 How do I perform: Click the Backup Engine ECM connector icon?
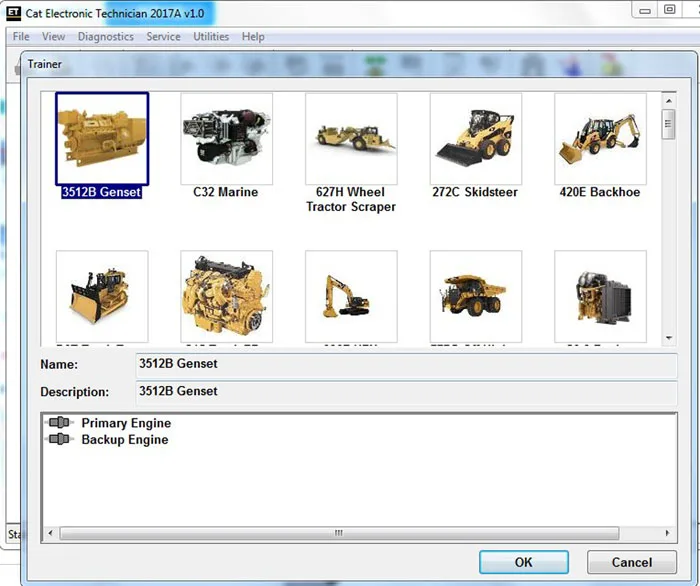point(59,439)
